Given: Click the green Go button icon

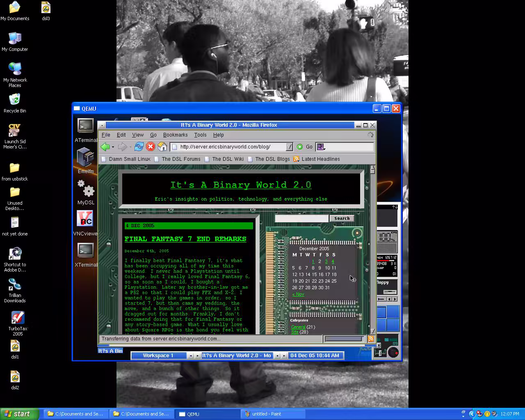Looking at the screenshot, I should pos(300,147).
